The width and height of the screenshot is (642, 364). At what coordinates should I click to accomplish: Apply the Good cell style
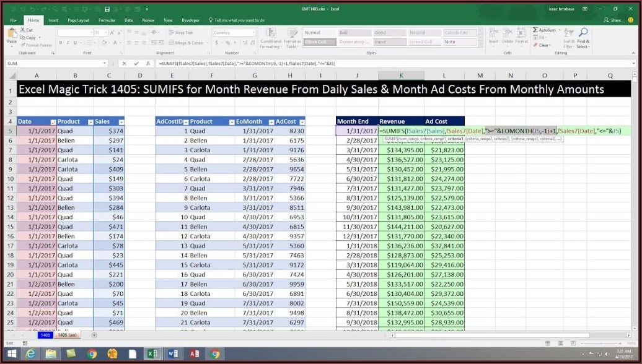point(389,33)
